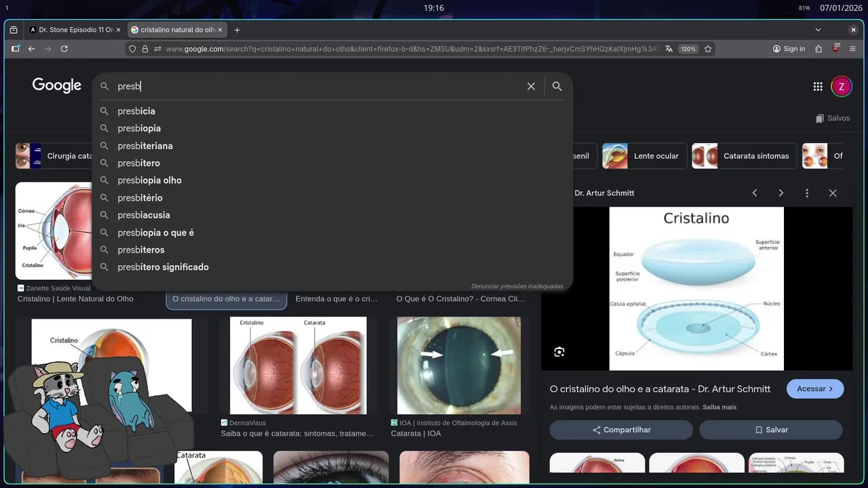
Task: Click workspace number 1 in top bar
Action: point(7,8)
